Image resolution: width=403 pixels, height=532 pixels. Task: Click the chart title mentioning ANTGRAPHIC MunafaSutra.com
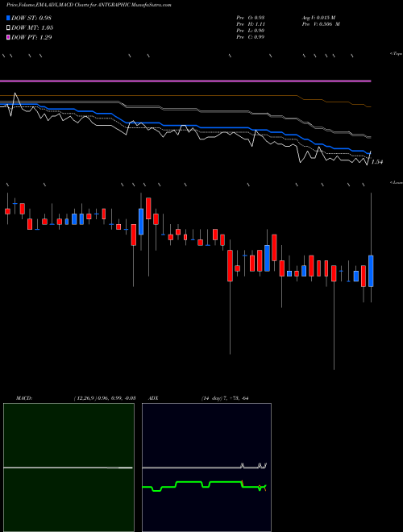coord(89,5)
